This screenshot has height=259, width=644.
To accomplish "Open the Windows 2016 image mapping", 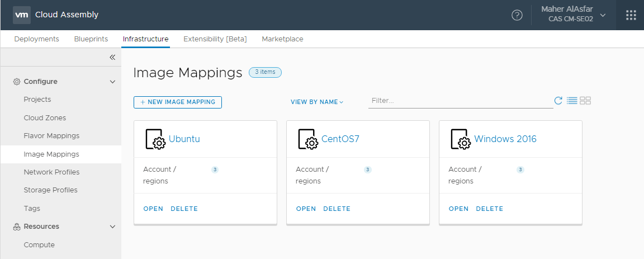I will (458, 209).
